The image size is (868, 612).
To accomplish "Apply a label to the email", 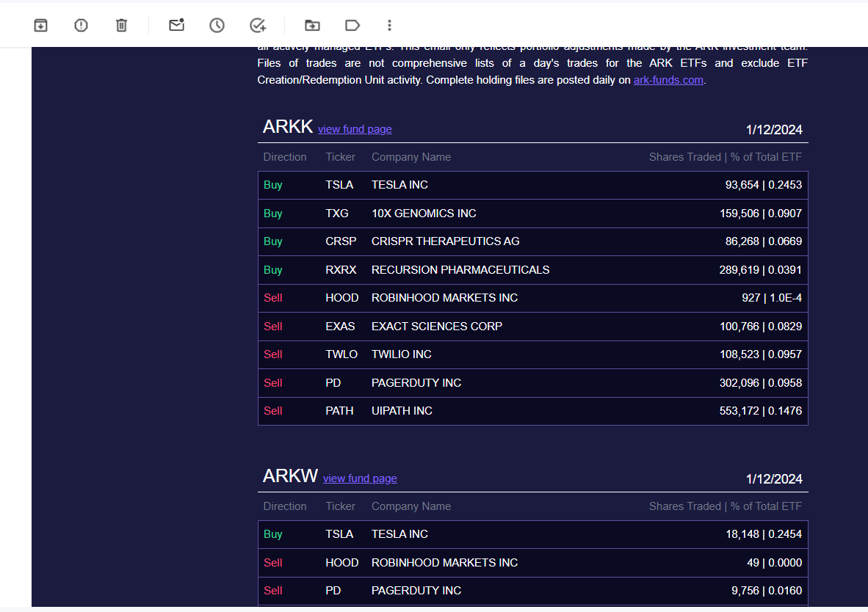I will tap(352, 25).
